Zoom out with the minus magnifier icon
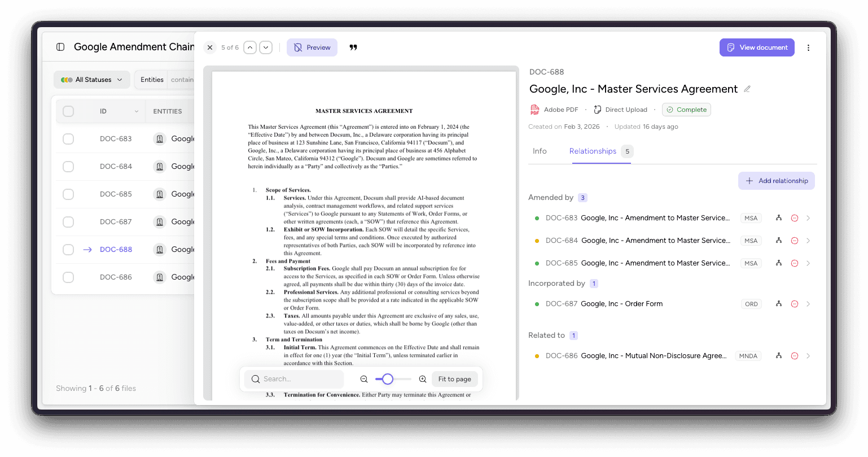 point(364,379)
